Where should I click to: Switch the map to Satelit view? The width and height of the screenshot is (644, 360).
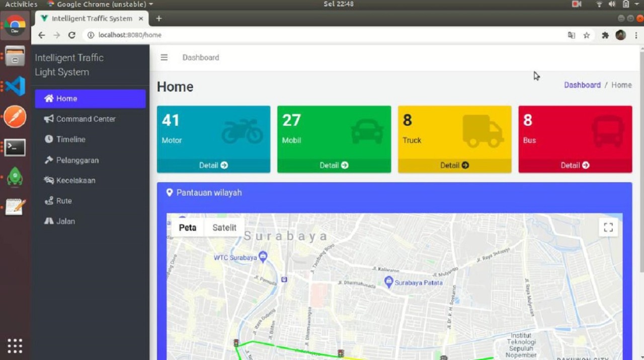pyautogui.click(x=224, y=228)
